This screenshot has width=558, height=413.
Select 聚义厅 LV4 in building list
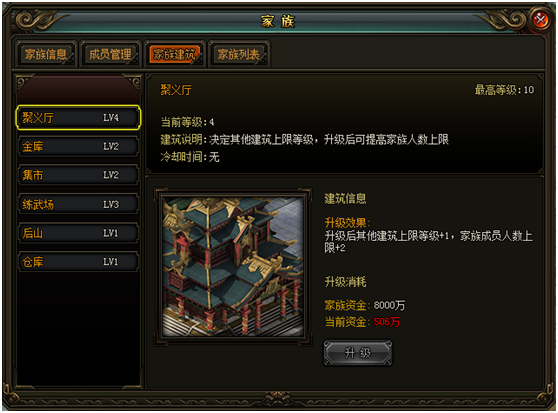point(78,117)
